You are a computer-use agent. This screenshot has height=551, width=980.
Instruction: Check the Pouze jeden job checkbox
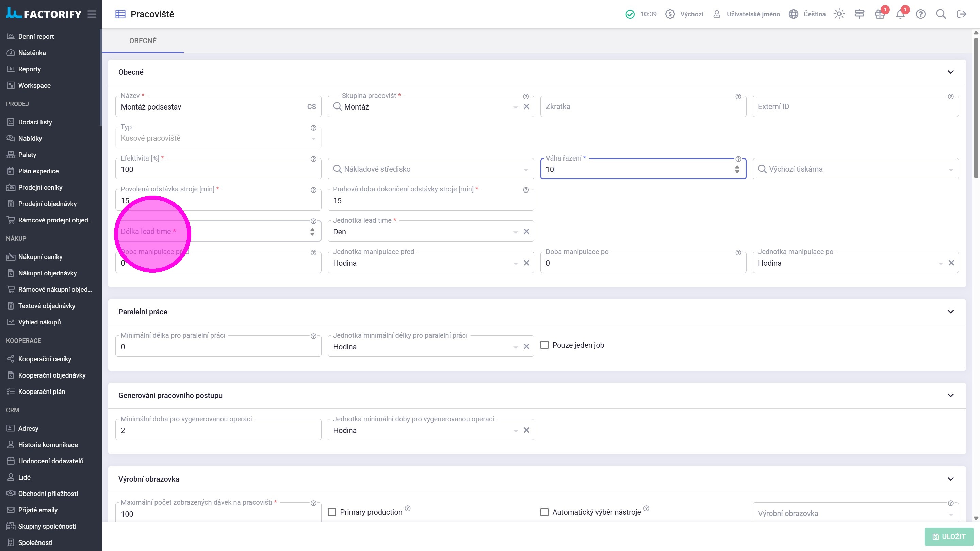(544, 345)
